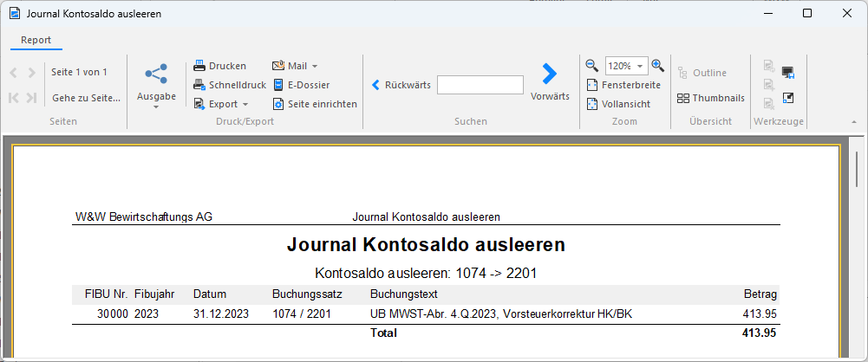Image resolution: width=868 pixels, height=362 pixels.
Task: Send report to E-Dossier
Action: click(301, 85)
